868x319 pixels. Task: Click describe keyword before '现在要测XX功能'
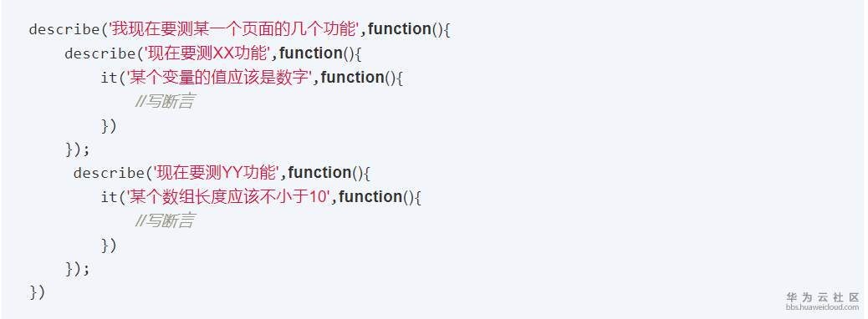(x=100, y=53)
